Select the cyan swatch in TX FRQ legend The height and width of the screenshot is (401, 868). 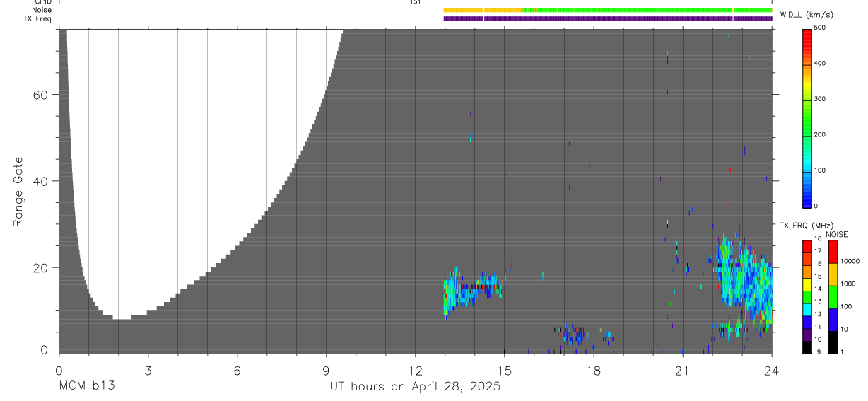pos(807,310)
